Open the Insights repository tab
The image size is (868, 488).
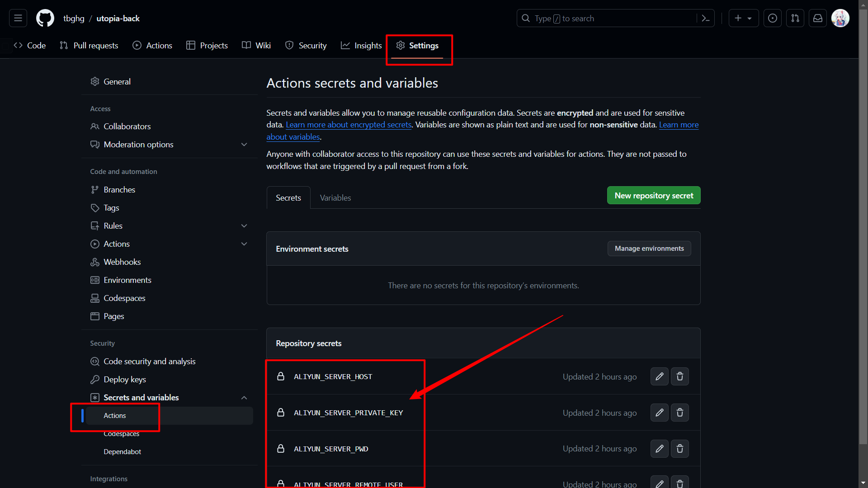coord(361,46)
